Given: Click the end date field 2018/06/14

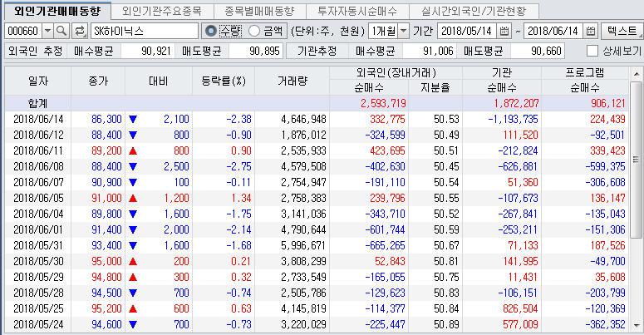Looking at the screenshot, I should coord(553,31).
